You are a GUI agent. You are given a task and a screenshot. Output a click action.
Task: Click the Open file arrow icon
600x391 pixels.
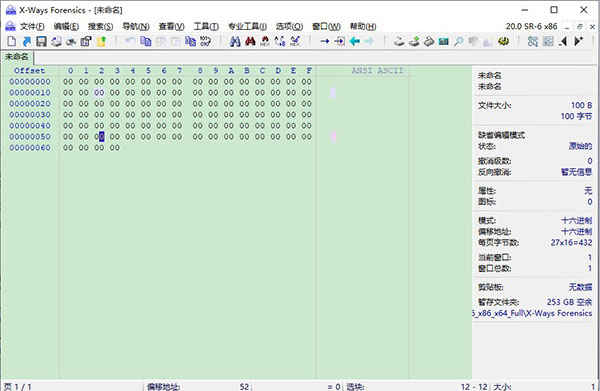point(27,41)
